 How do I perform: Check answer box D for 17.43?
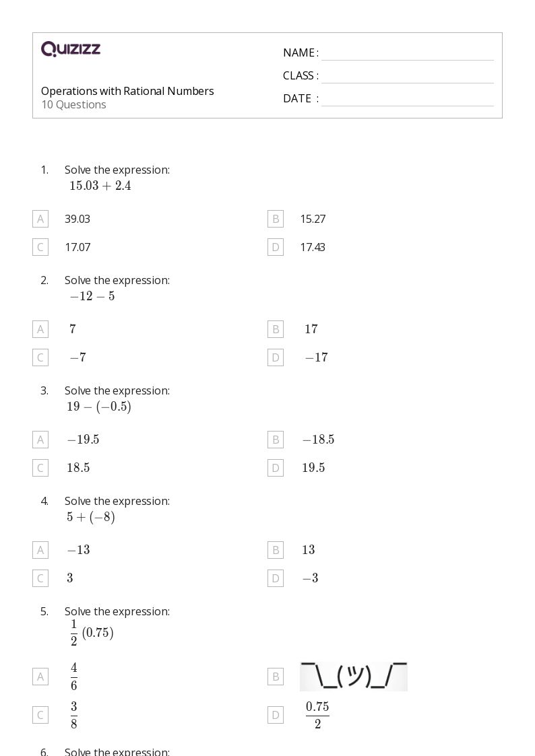tap(276, 247)
